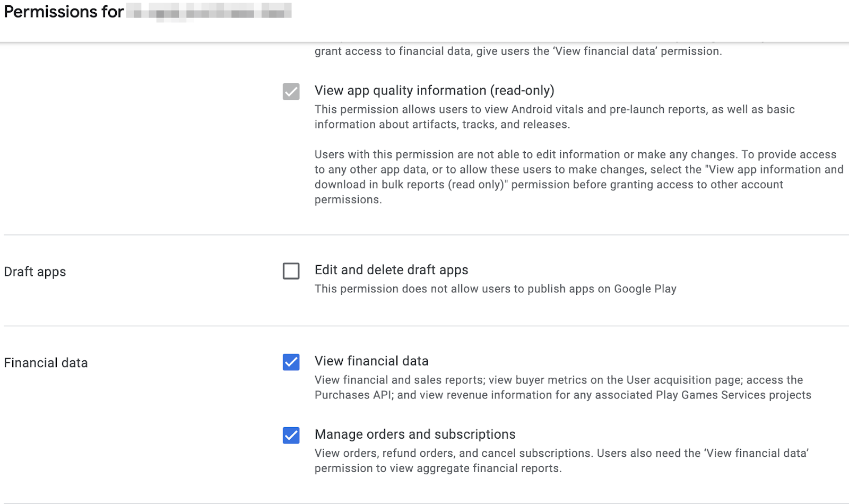Click the refund orders and cancel subscriptions description
The width and height of the screenshot is (849, 504).
point(561,460)
